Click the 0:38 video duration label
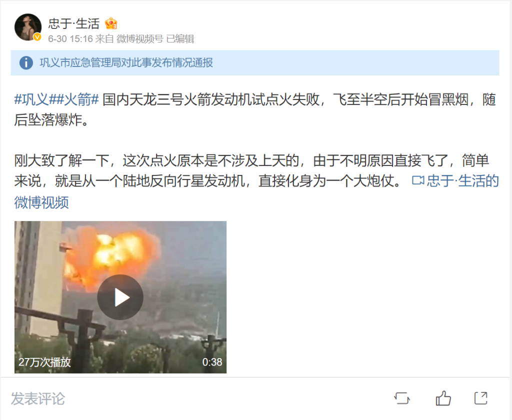The height and width of the screenshot is (420, 512). 212,362
